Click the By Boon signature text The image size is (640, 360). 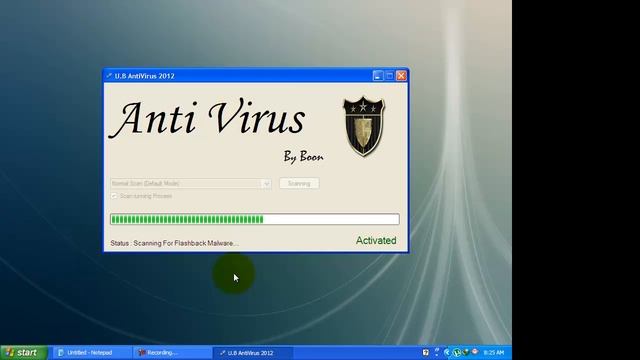click(x=303, y=157)
